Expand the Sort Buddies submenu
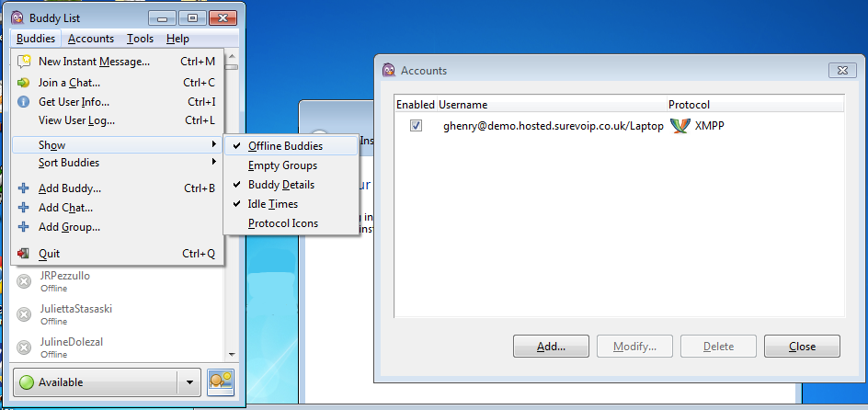 [118, 163]
